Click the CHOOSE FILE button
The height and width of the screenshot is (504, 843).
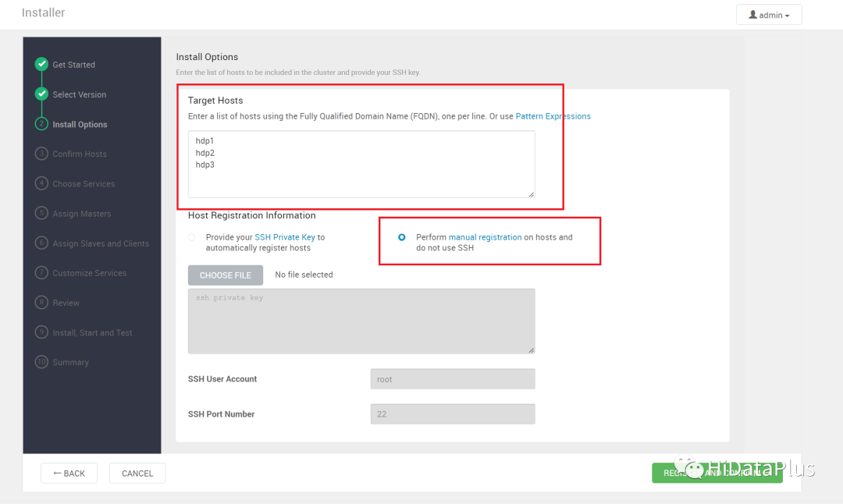tap(226, 275)
